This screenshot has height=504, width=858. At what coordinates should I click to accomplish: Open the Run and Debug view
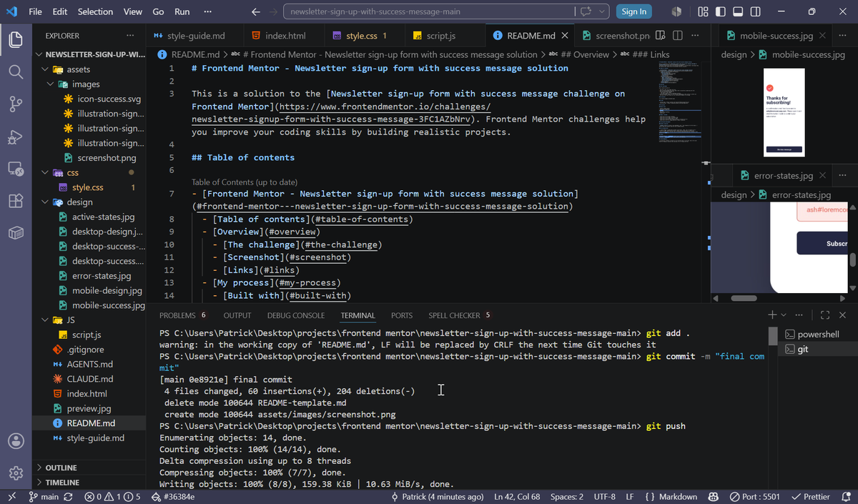16,137
